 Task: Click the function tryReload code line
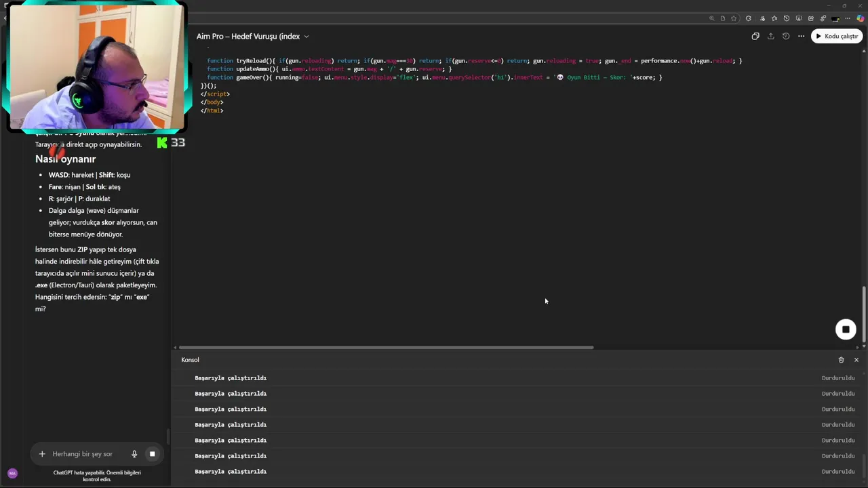coord(474,61)
